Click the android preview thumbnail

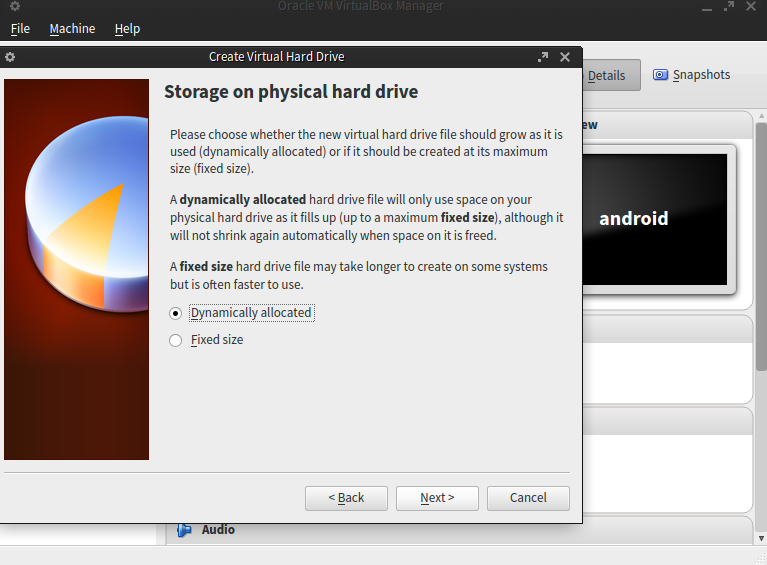click(x=655, y=219)
